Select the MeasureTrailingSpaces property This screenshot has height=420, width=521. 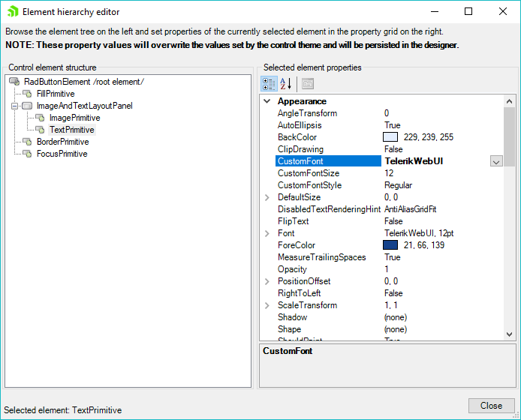pos(321,257)
